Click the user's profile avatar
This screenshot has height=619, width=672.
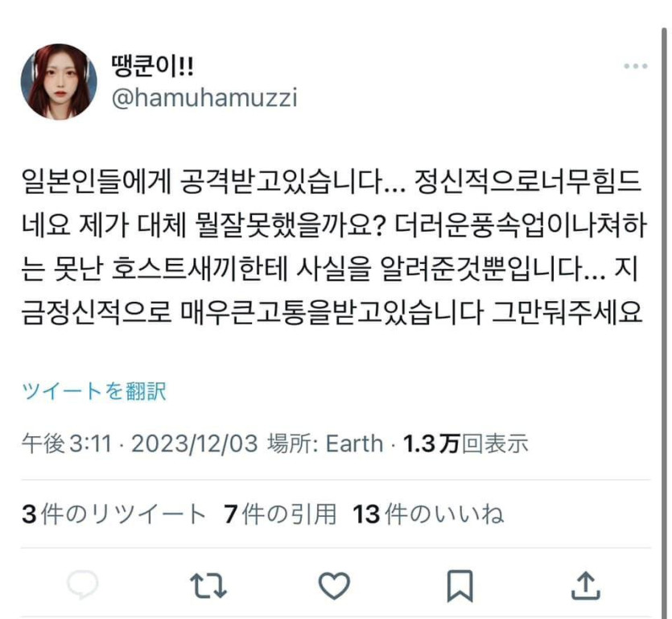coord(59,81)
